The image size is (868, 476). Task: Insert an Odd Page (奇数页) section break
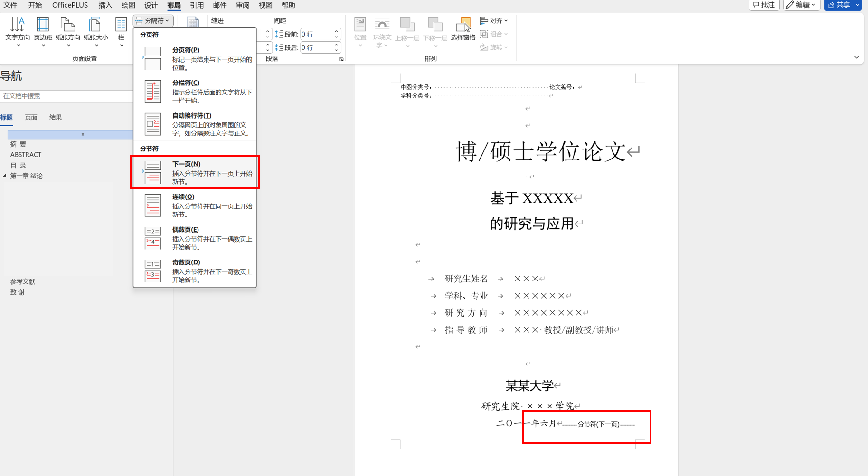(x=195, y=271)
